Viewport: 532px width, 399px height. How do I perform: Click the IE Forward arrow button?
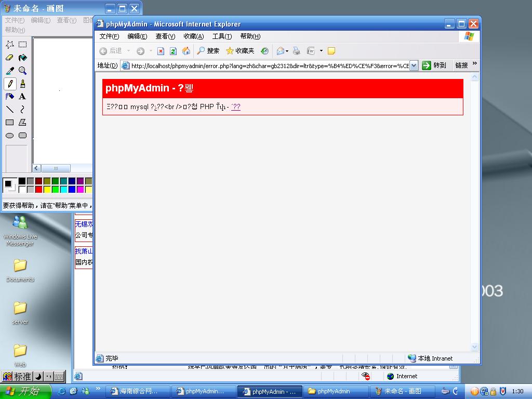point(140,51)
